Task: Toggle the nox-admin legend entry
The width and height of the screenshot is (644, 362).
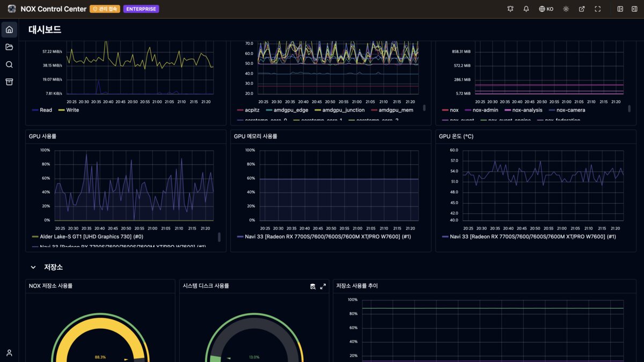Action: click(x=481, y=110)
